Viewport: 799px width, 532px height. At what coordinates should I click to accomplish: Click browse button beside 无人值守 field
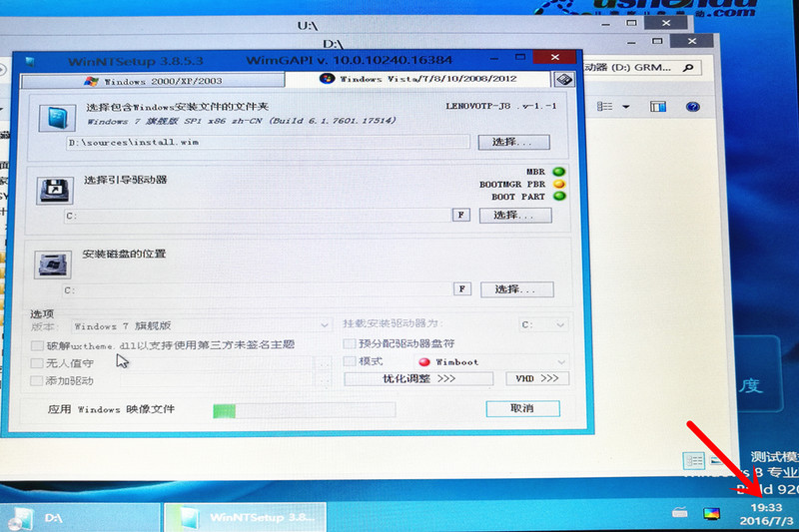(323, 363)
